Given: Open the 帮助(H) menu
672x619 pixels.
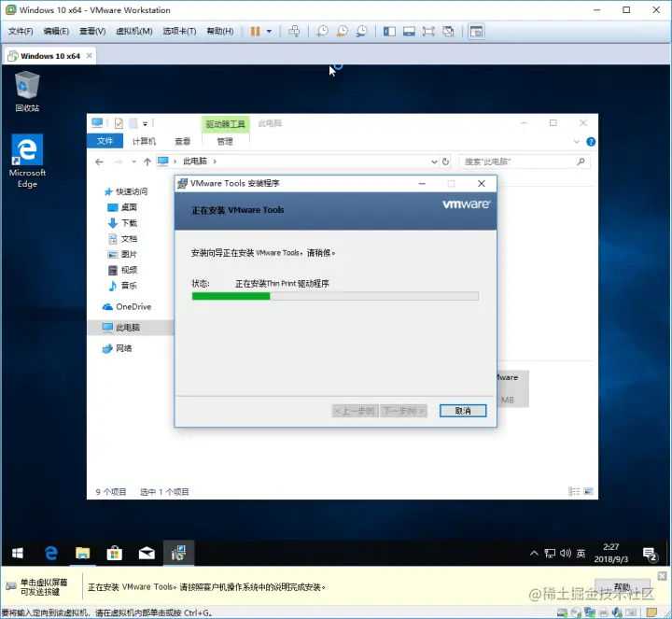Looking at the screenshot, I should point(220,32).
